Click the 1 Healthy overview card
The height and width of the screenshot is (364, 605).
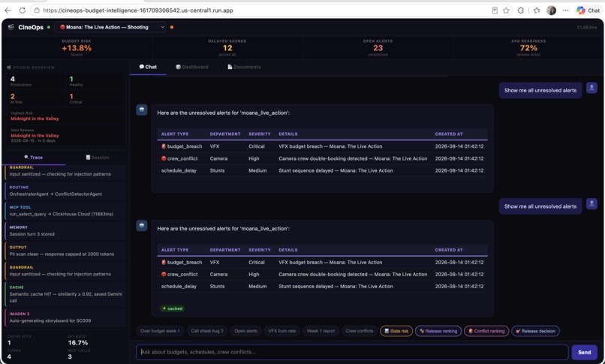(95, 81)
